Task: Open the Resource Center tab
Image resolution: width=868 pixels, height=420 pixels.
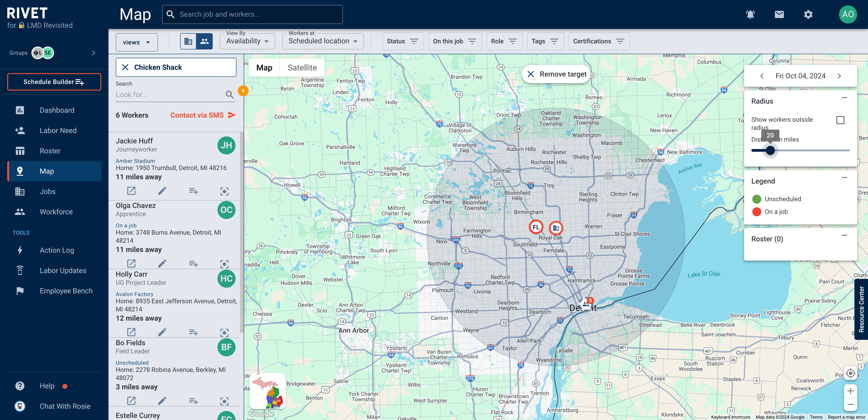Action: 861,309
